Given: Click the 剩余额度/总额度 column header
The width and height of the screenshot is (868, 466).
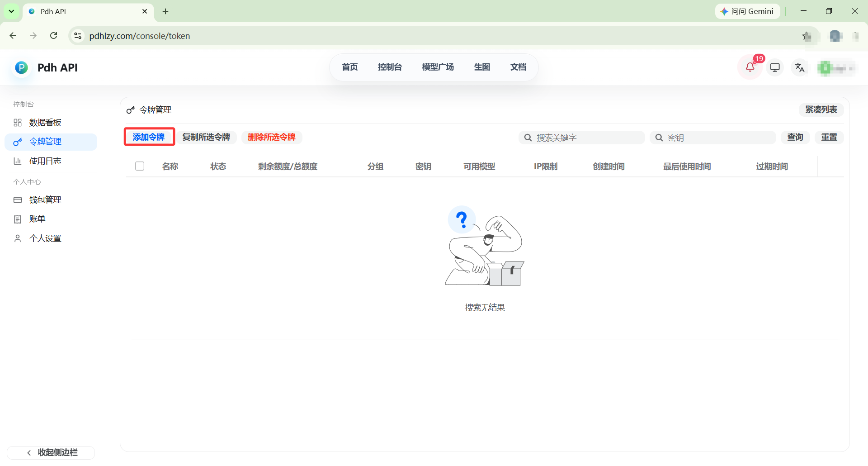Looking at the screenshot, I should (288, 166).
